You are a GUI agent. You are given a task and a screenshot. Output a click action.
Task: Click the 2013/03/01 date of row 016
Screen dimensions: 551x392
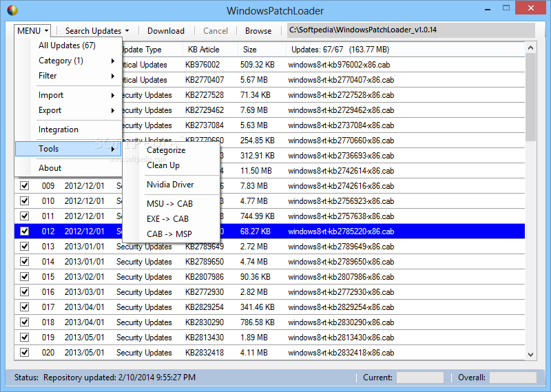84,292
